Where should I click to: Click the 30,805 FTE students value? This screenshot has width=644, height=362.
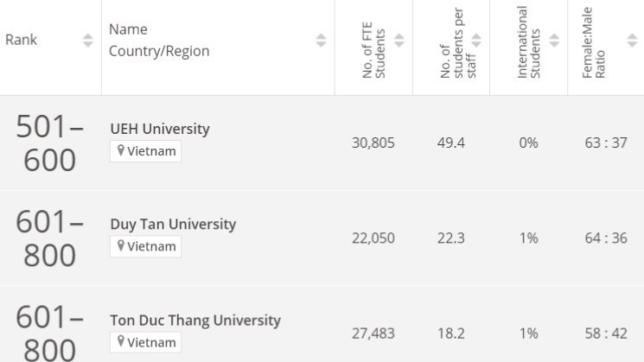coord(373,143)
